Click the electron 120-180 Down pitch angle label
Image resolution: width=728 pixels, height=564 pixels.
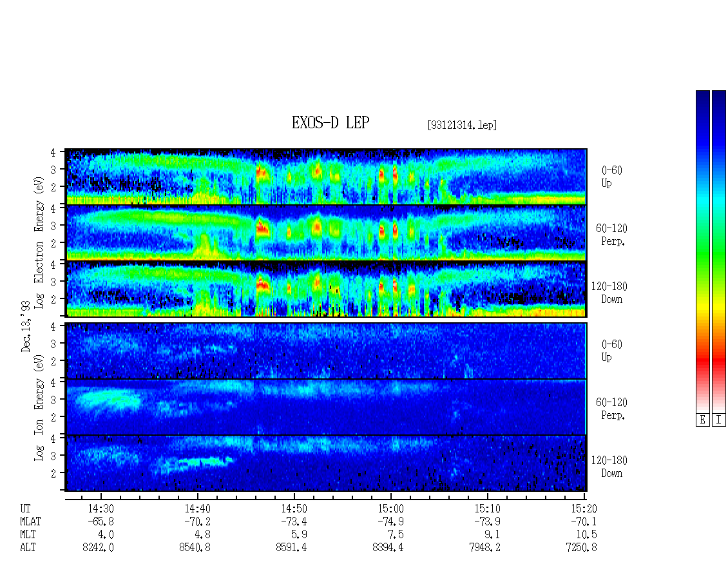pyautogui.click(x=609, y=293)
